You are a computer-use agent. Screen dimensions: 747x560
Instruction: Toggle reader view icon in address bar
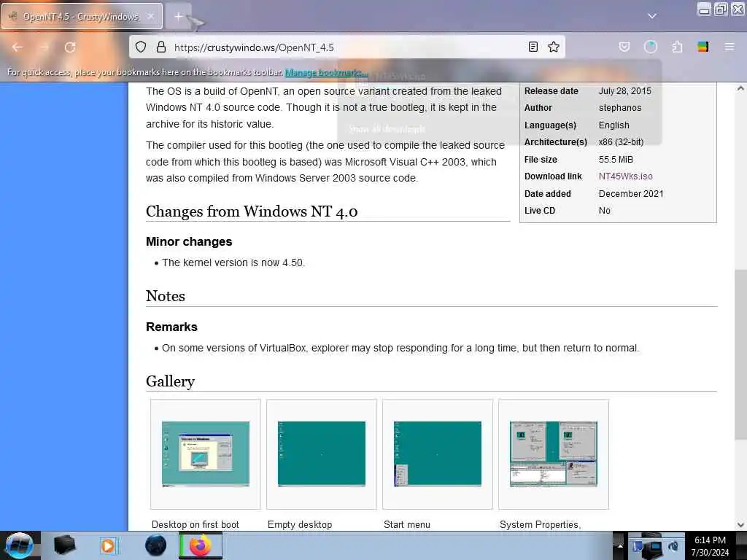[x=533, y=47]
